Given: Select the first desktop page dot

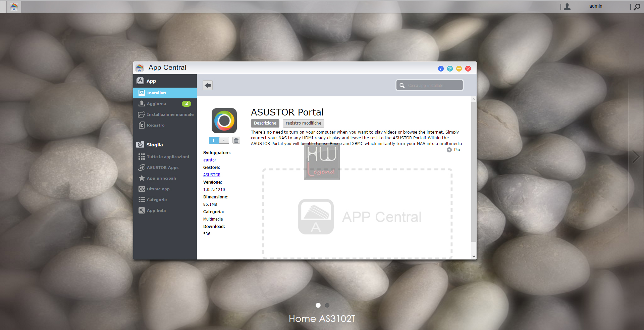Looking at the screenshot, I should 318,305.
